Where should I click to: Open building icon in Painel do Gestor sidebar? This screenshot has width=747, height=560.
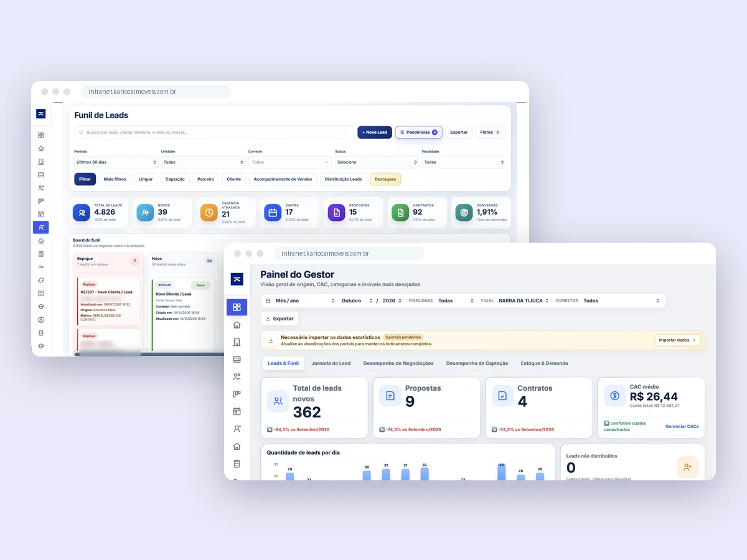click(237, 342)
